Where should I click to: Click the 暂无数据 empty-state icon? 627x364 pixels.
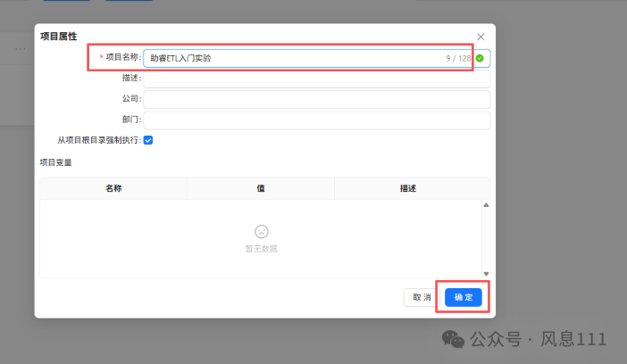tap(262, 231)
